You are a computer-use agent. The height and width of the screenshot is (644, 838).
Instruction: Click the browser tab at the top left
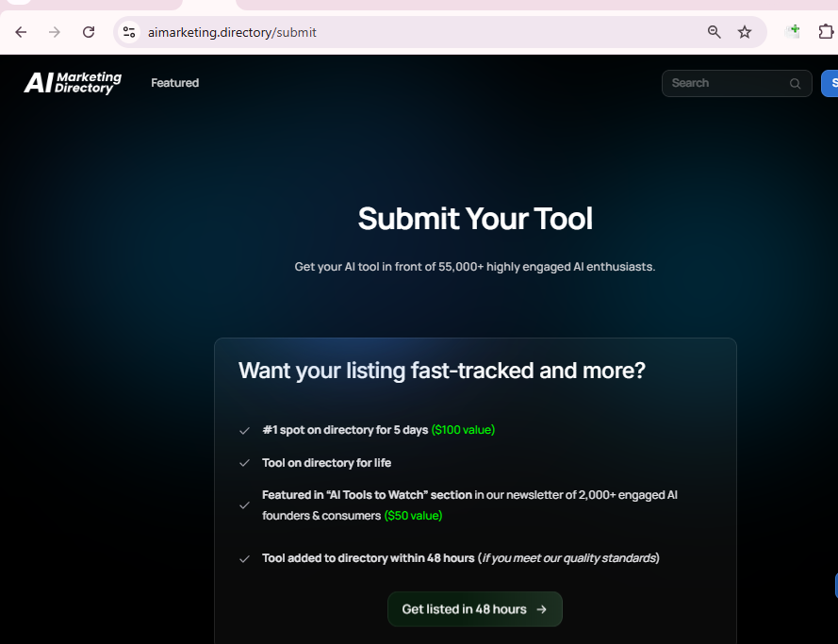click(19, 3)
